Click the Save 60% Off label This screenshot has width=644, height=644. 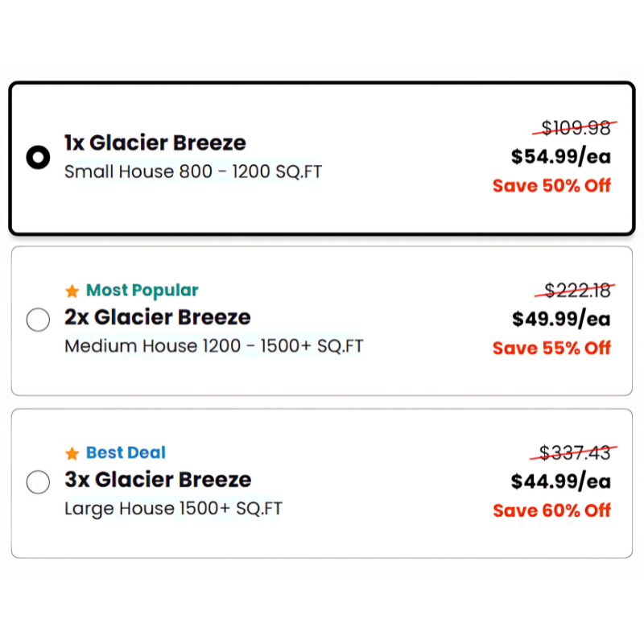[551, 510]
